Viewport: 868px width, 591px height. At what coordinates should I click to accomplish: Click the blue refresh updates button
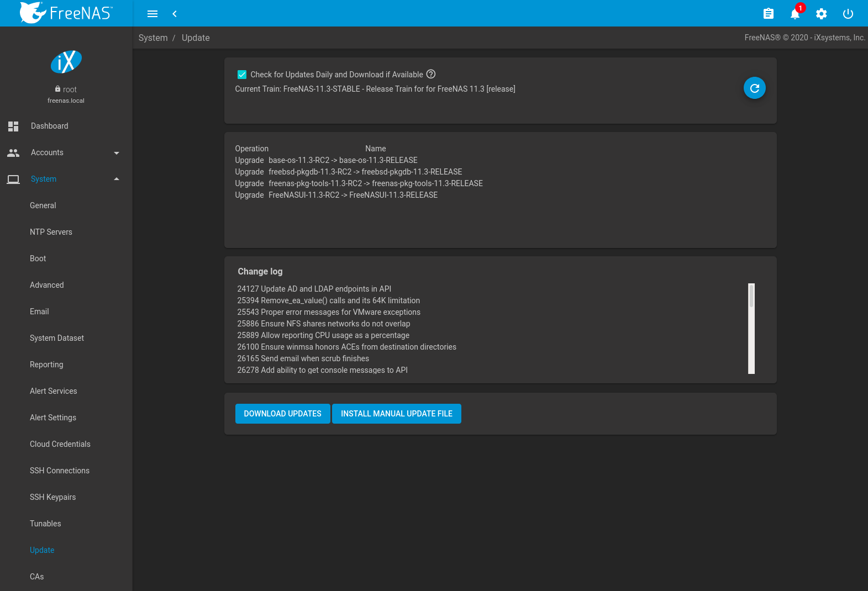point(754,88)
